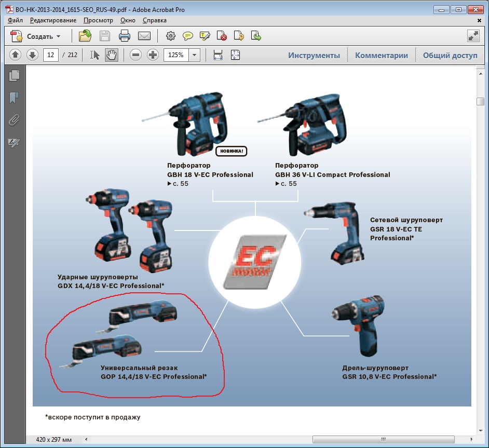
Task: Minimize the Acrobat window
Action: pos(441,10)
